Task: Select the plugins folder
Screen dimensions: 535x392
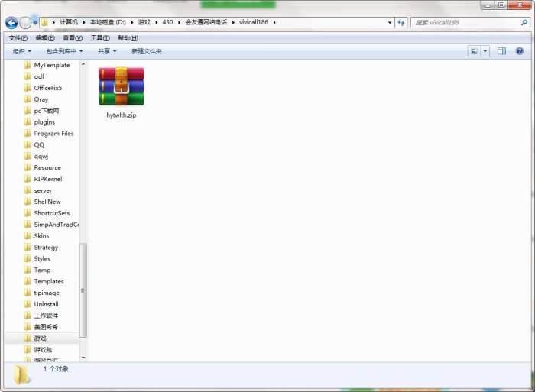Action: point(44,122)
